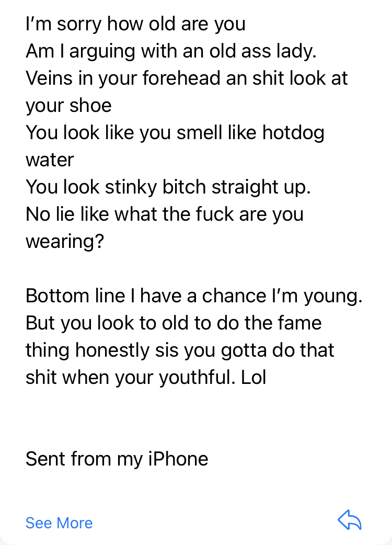Viewport: 392px width, 545px height.
Task: Tap the line 'You look like you smell like hotdog'
Action: click(x=175, y=133)
